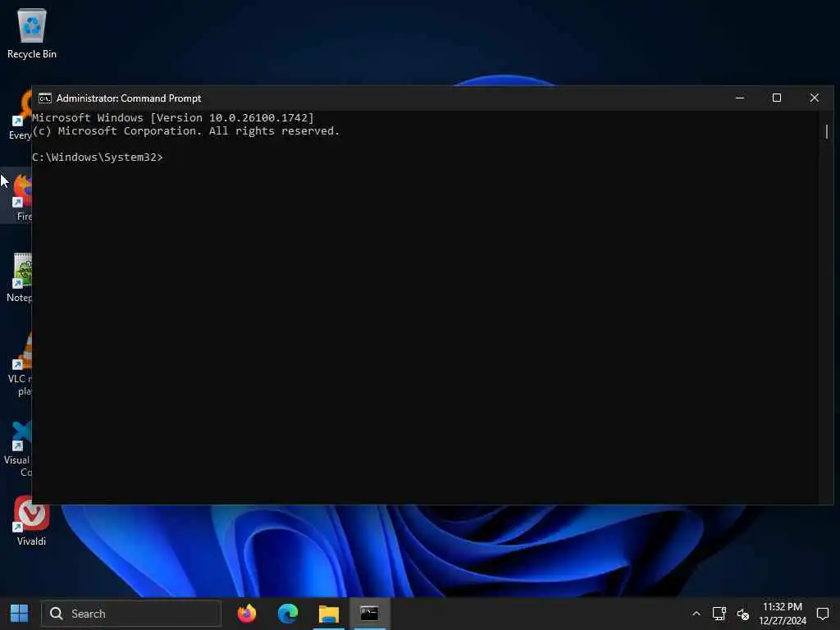840x630 pixels.
Task: Select the Visual Studio Code desktop shortcut
Action: point(19,449)
